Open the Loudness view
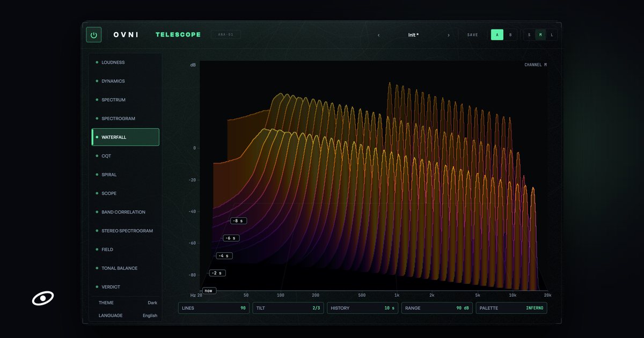644x338 pixels. (126, 62)
